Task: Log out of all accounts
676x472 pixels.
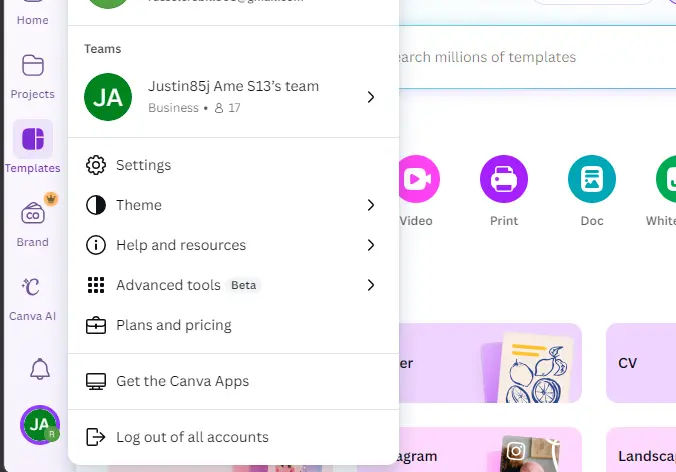Action: [233, 437]
